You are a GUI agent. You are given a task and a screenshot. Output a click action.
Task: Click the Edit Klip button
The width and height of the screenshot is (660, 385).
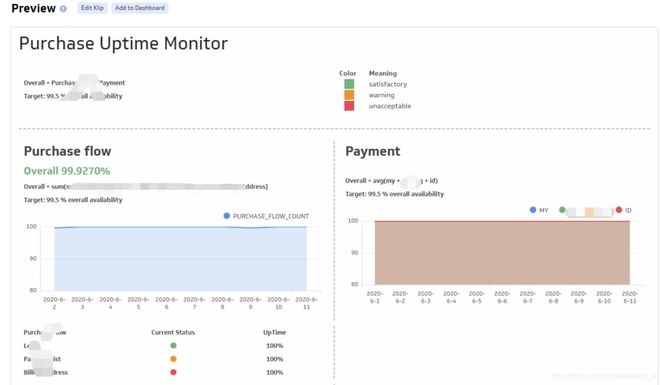click(x=92, y=8)
